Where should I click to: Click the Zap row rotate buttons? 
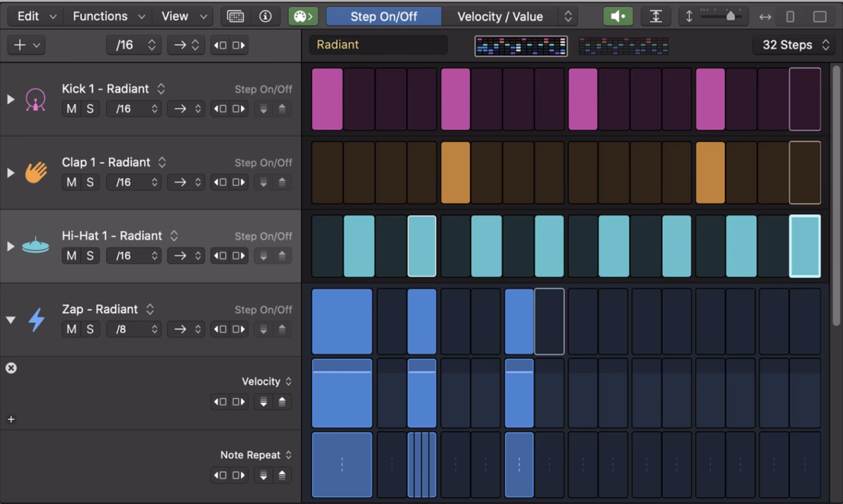click(x=230, y=329)
